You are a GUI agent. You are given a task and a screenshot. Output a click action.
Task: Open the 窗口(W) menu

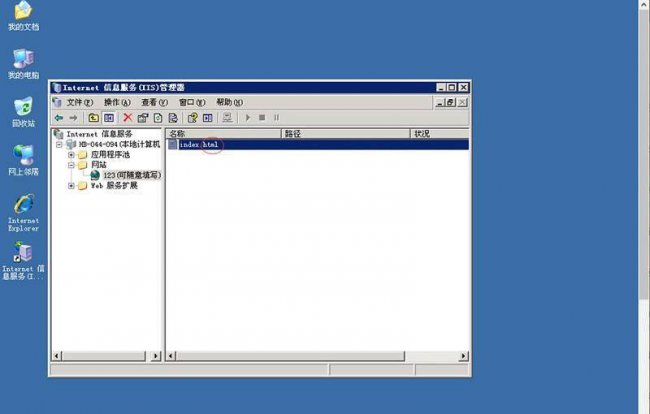192,102
